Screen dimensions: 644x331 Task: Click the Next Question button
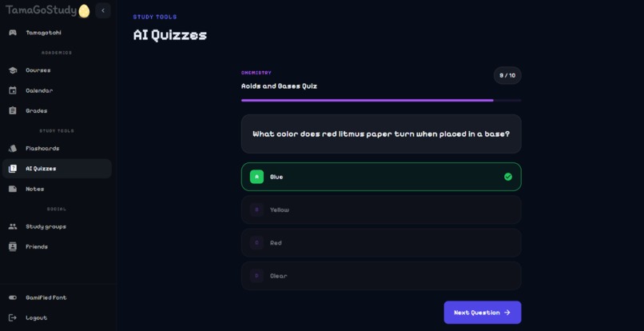[x=483, y=313]
